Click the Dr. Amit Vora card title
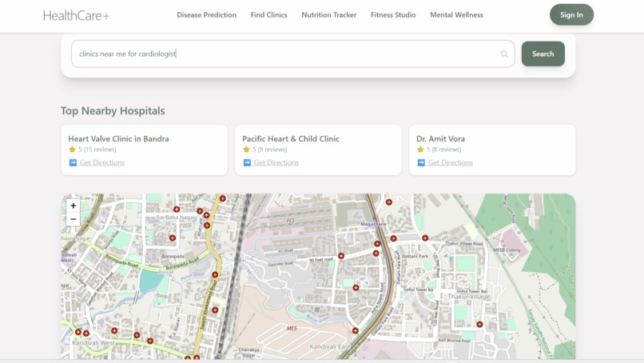Image resolution: width=644 pixels, height=363 pixels. tap(441, 138)
